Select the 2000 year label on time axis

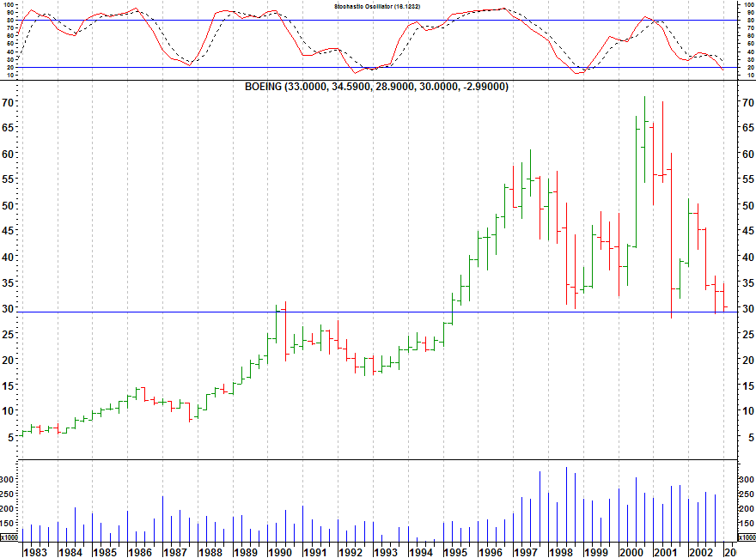[631, 552]
